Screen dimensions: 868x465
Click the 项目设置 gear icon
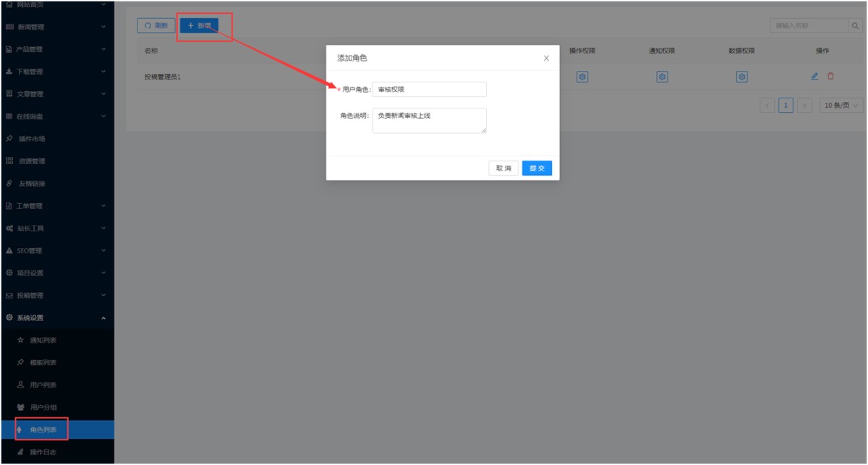coord(9,273)
